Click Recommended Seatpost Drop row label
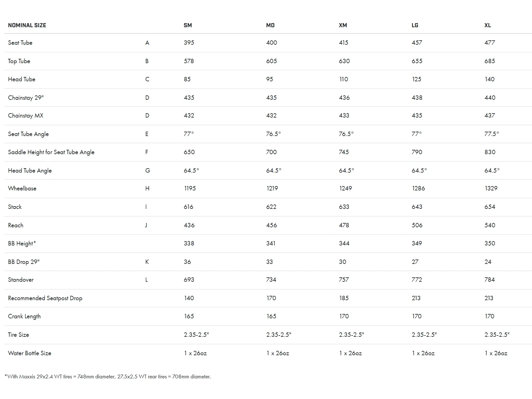The width and height of the screenshot is (532, 399). (45, 298)
